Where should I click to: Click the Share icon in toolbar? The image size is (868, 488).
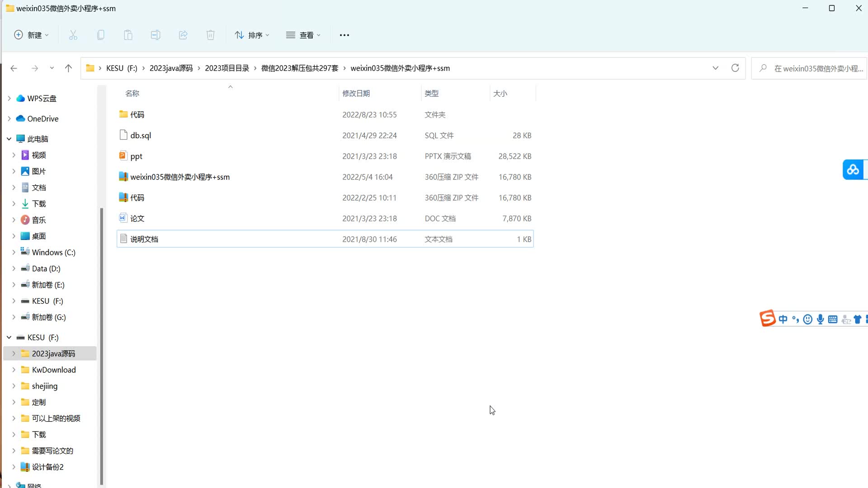point(183,35)
